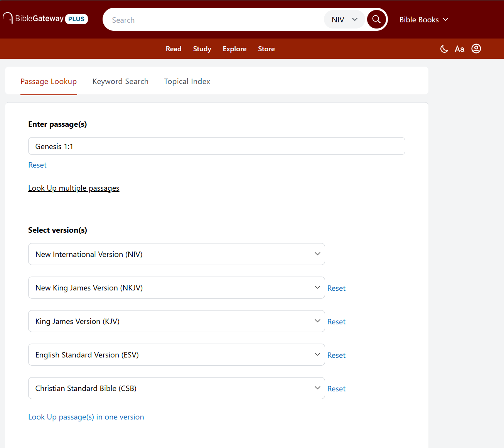The height and width of the screenshot is (448, 504).
Task: Click Look Up multiple passages link
Action: (74, 188)
